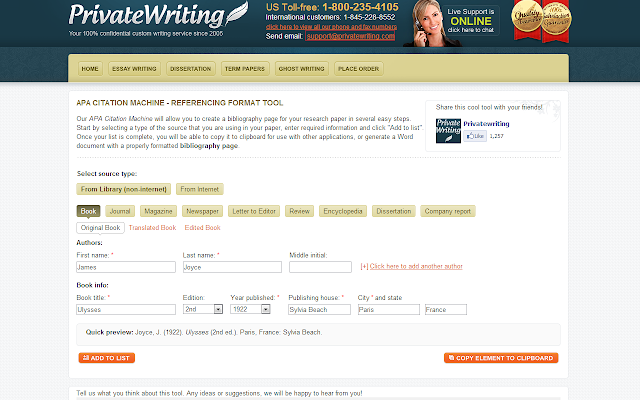Viewport: 640px width, 400px height.
Task: Select the Dissertation source tab
Action: 394,211
